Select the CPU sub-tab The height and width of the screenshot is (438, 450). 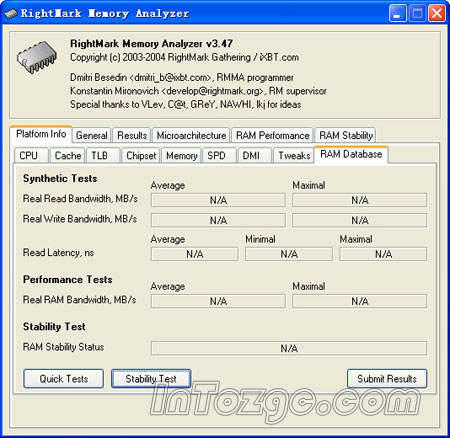(31, 156)
